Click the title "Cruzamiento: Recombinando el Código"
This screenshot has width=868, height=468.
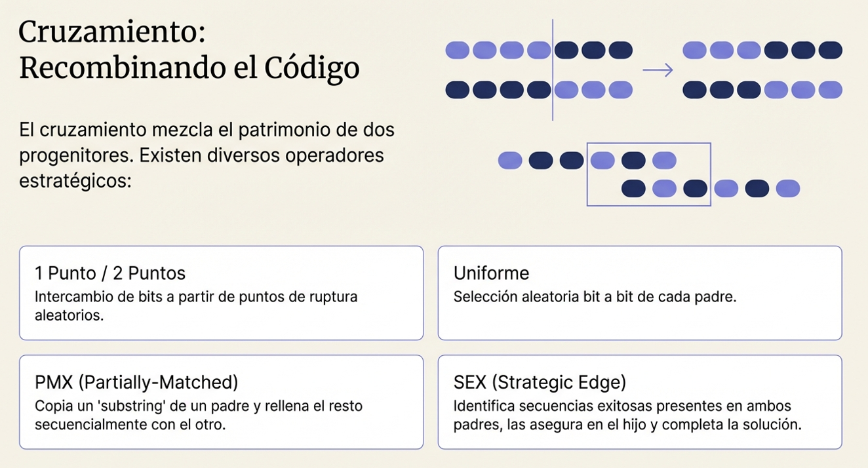(x=189, y=50)
